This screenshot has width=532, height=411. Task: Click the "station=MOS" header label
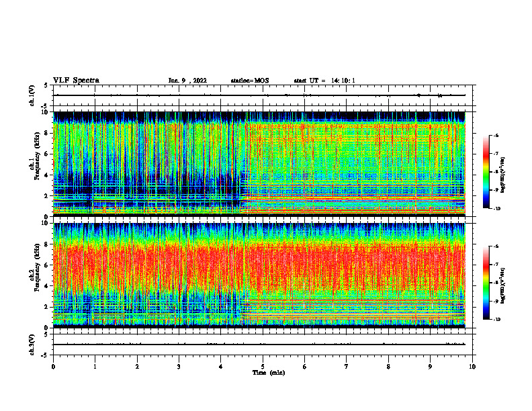pos(250,81)
